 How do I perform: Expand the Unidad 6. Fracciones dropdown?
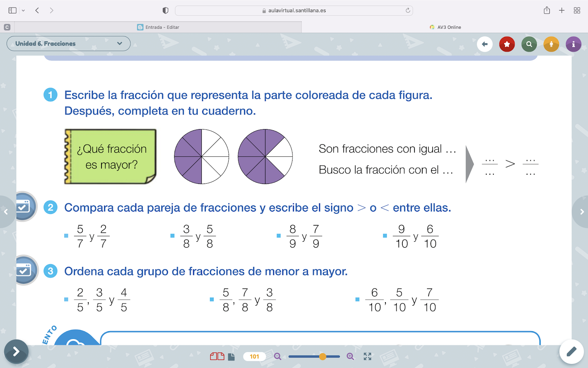tap(68, 43)
